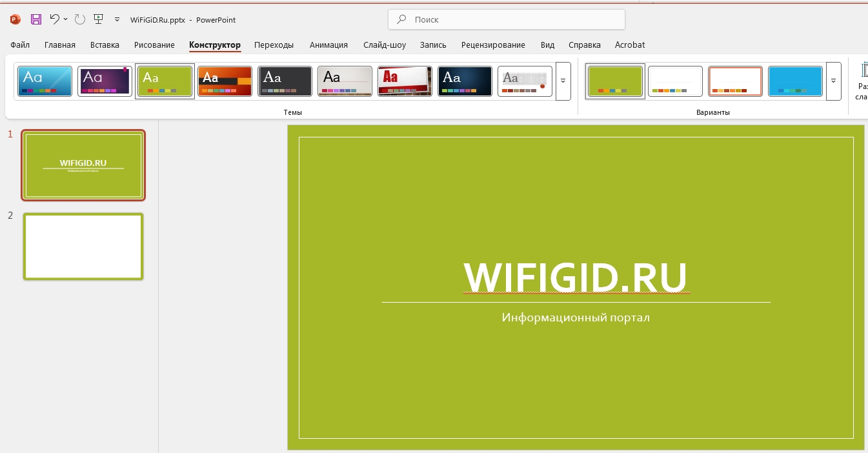This screenshot has width=868, height=453.
Task: Apply the dark navy theme
Action: point(465,81)
